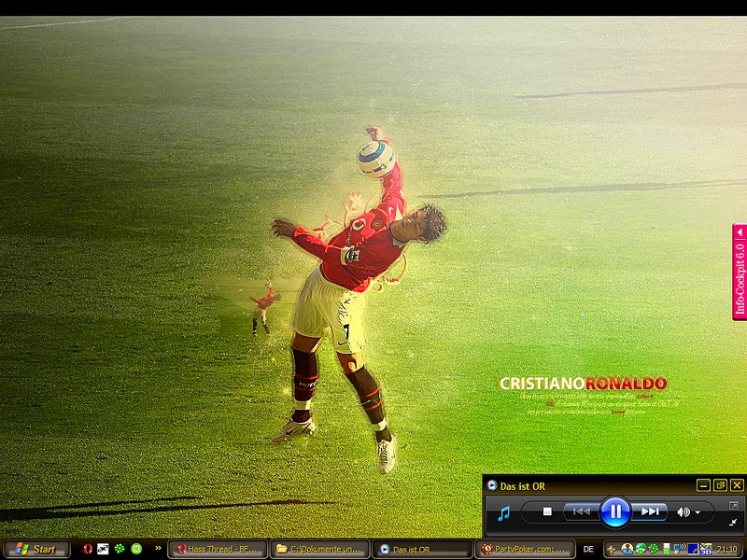
Task: Click the gold star tray icon
Action: (612, 549)
